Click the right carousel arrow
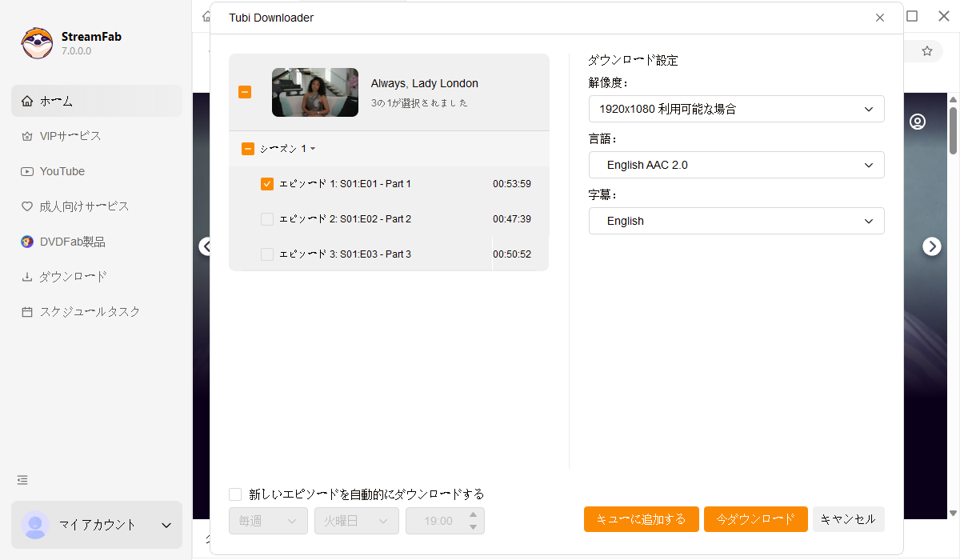The width and height of the screenshot is (960, 560). click(x=932, y=246)
